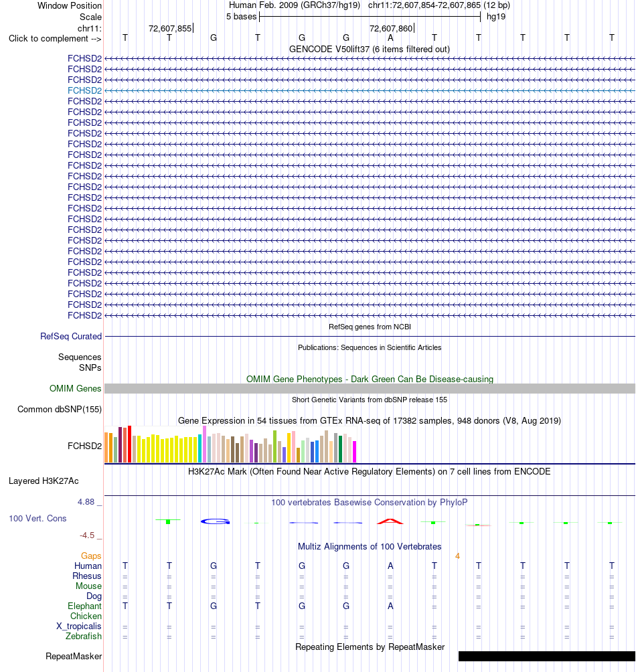Click the 'Common dbSNP(155)' track label

tap(60, 409)
